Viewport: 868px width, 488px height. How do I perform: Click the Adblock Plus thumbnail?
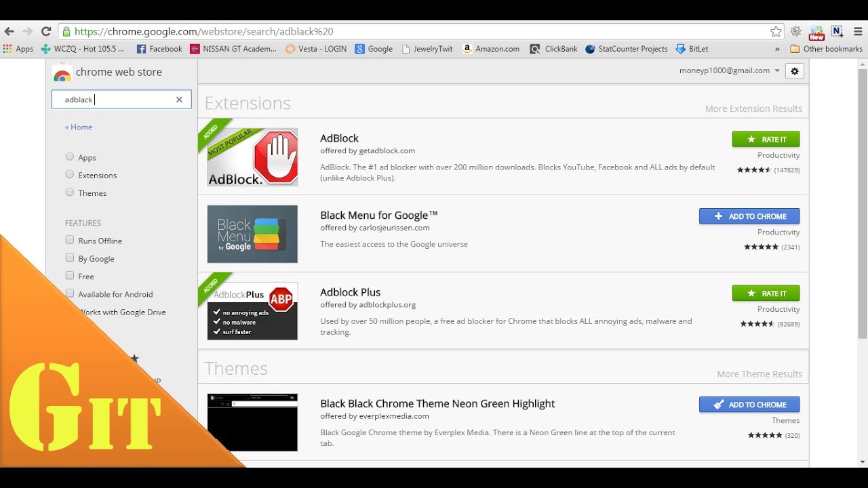click(x=252, y=311)
